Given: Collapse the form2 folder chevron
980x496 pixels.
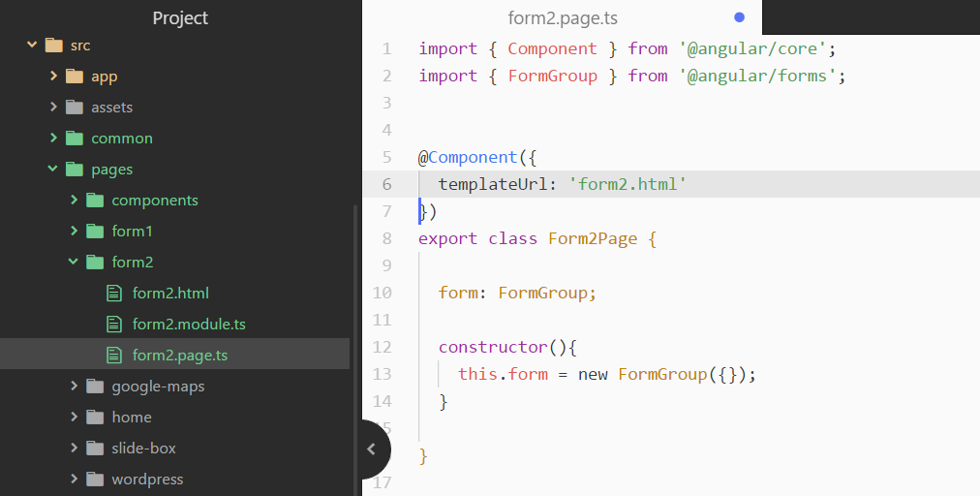Looking at the screenshot, I should coord(74,262).
